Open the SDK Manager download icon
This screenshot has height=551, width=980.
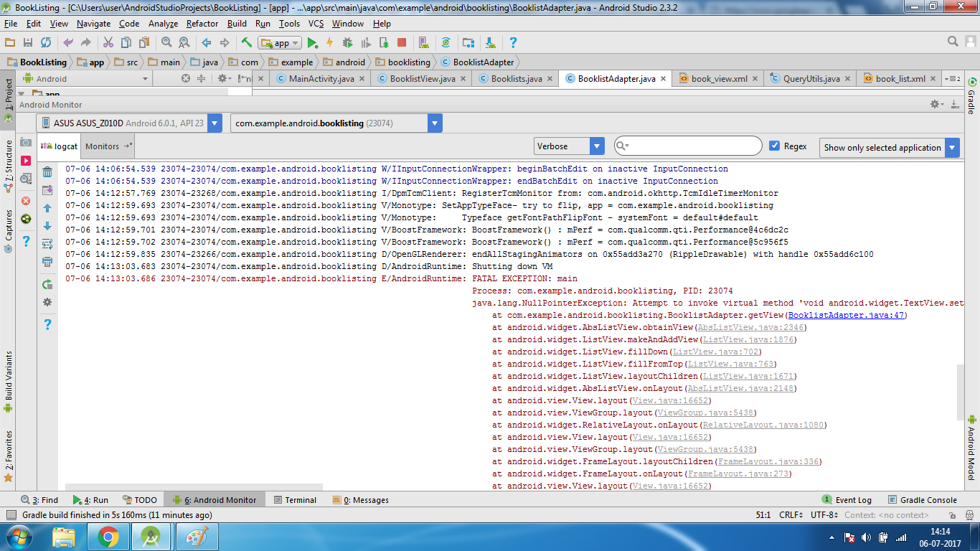(491, 43)
